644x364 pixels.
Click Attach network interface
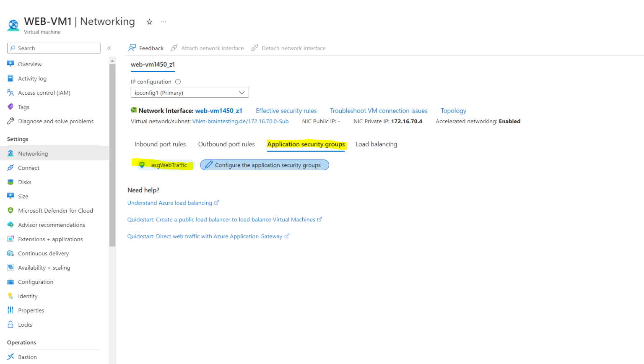pos(207,48)
